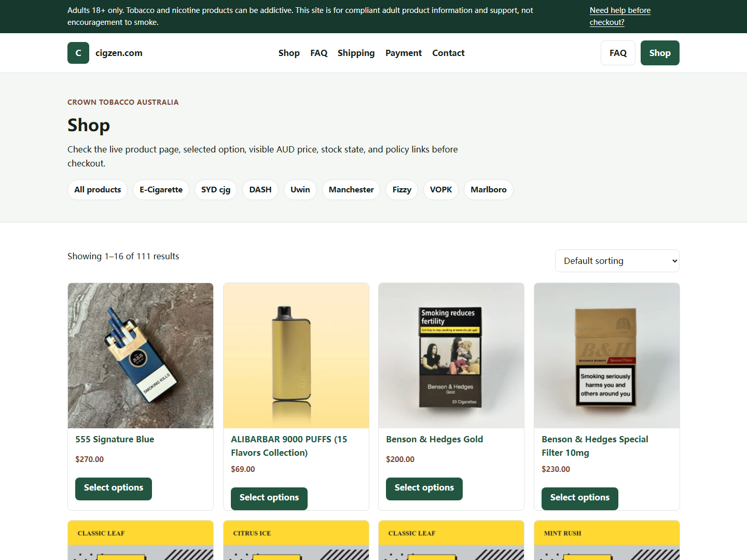Click the green C logo icon
Screen dimensions: 747x560
click(x=78, y=53)
